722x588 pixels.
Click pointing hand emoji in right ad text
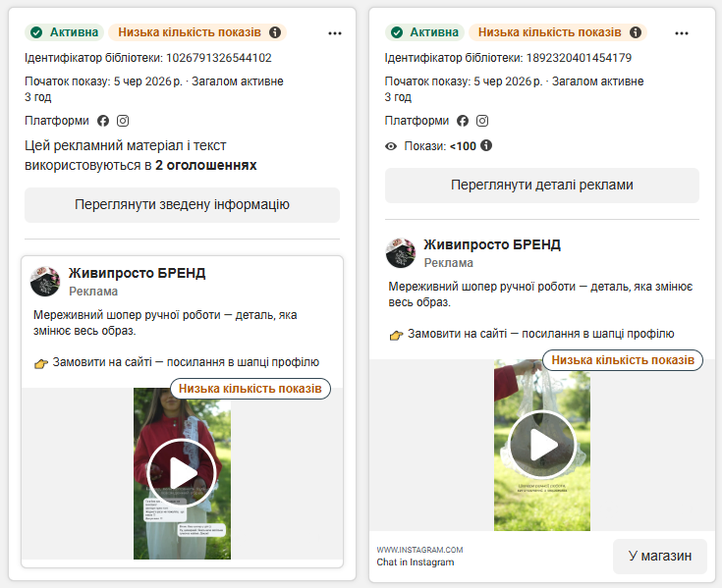(x=397, y=335)
